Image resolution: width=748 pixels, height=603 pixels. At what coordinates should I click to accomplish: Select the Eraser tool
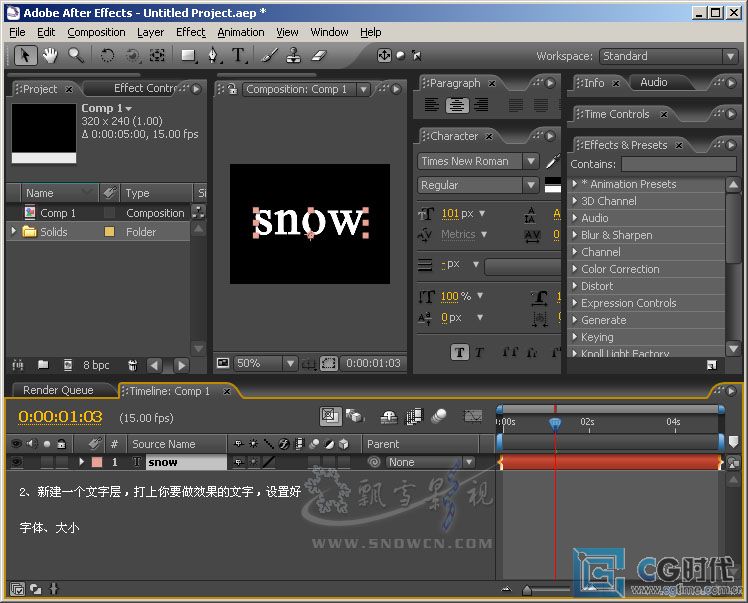click(x=319, y=56)
